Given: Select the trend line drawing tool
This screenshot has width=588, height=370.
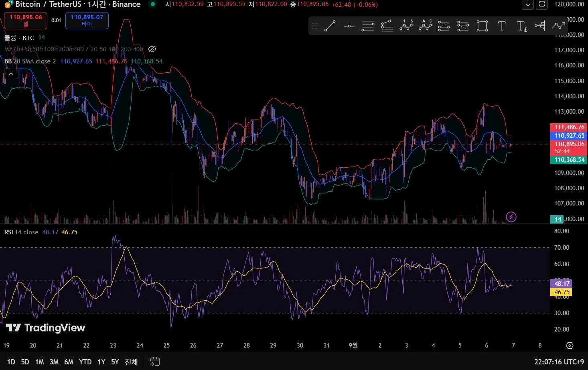Looking at the screenshot, I should coord(330,26).
